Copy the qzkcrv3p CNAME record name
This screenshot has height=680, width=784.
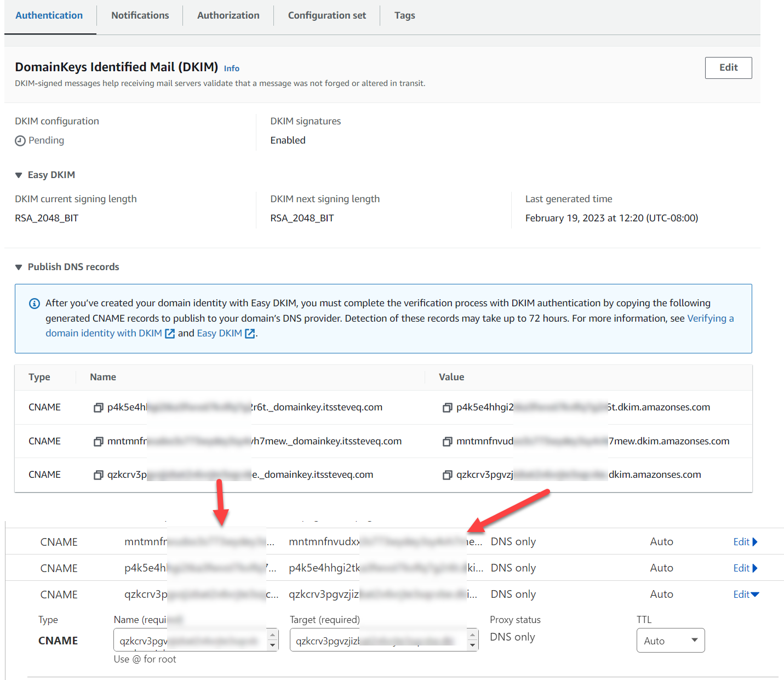[x=99, y=475]
